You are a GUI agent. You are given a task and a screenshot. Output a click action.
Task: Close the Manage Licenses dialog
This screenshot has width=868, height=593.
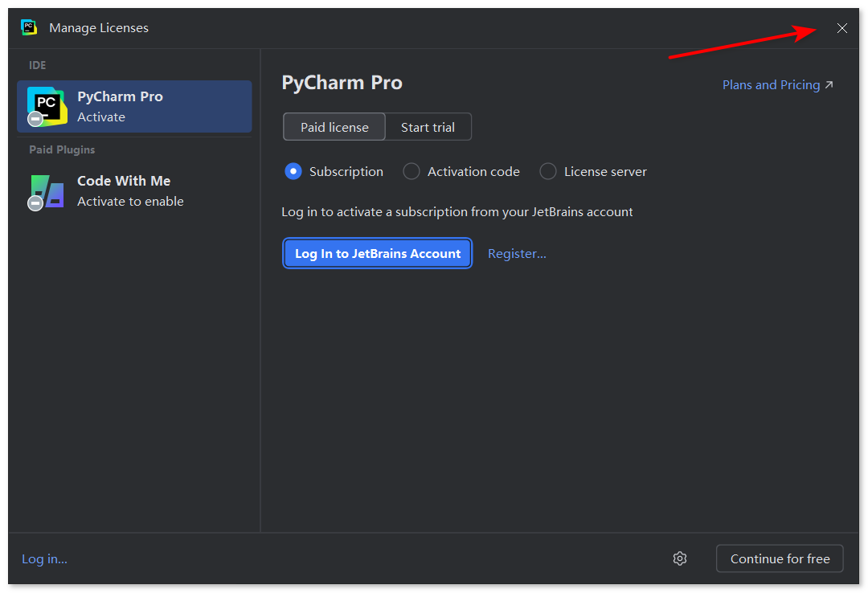pyautogui.click(x=841, y=28)
